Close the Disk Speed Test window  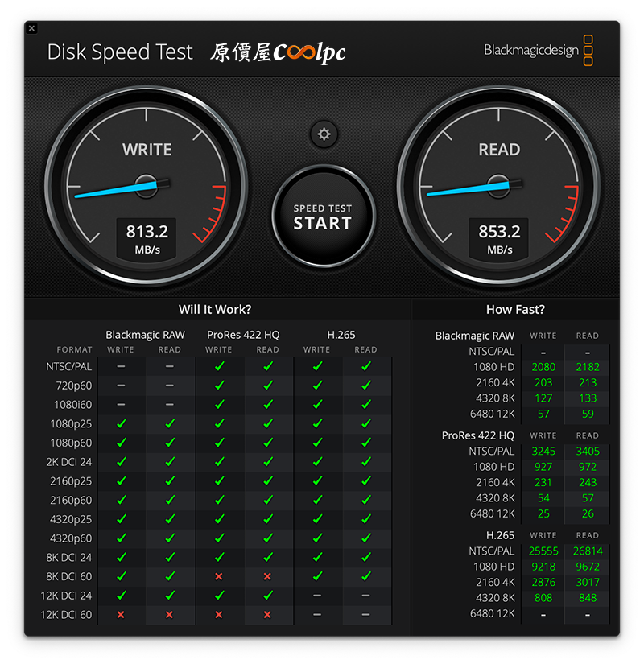pyautogui.click(x=31, y=28)
